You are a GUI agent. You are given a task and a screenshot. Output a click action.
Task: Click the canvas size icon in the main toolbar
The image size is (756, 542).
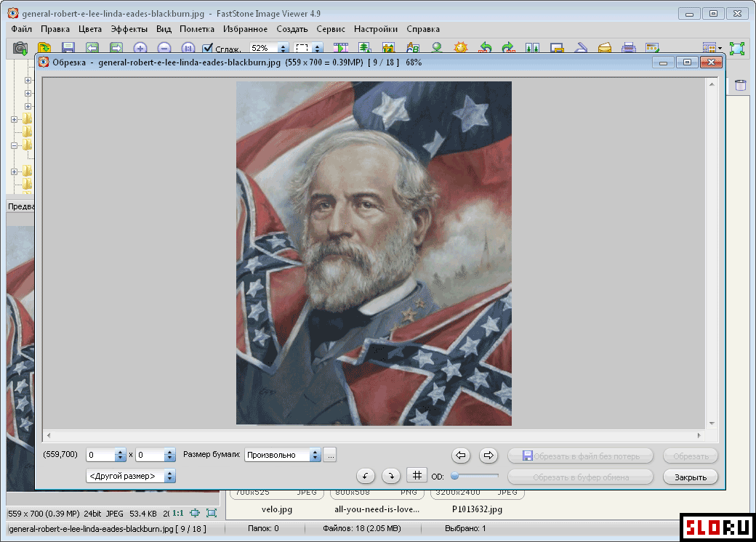389,48
